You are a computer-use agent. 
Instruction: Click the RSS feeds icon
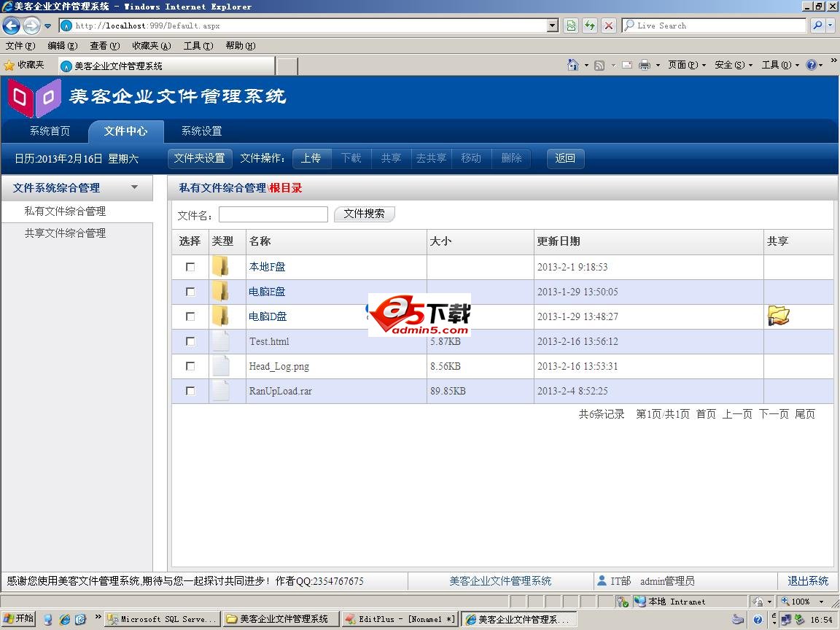point(599,66)
